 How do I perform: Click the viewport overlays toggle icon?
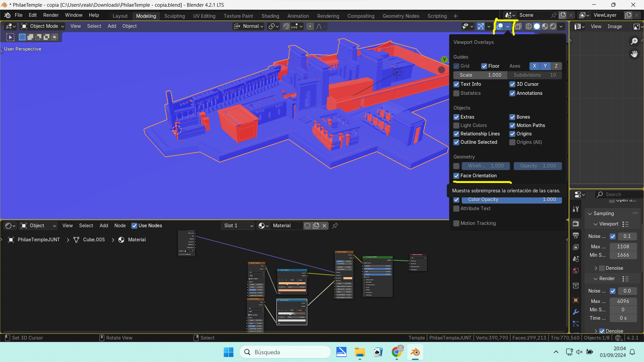(x=500, y=26)
